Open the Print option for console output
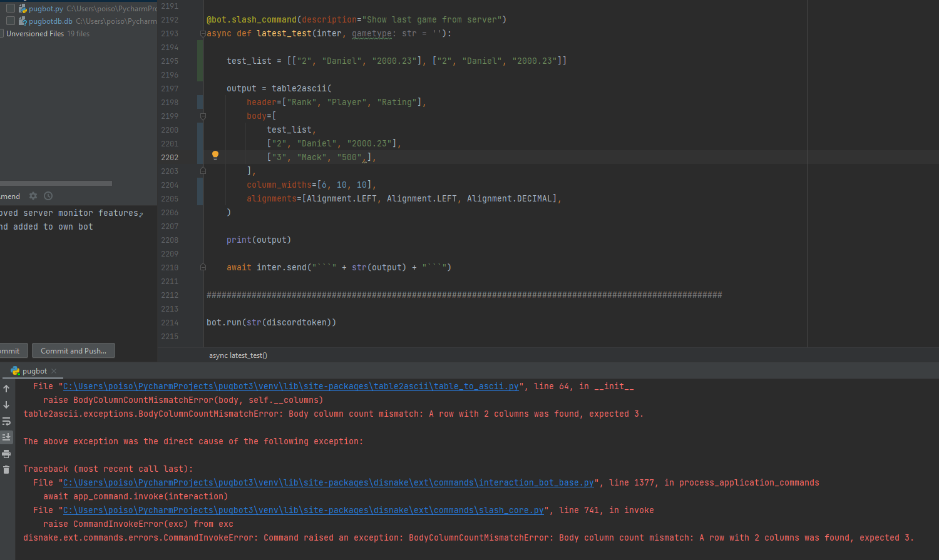 6,454
